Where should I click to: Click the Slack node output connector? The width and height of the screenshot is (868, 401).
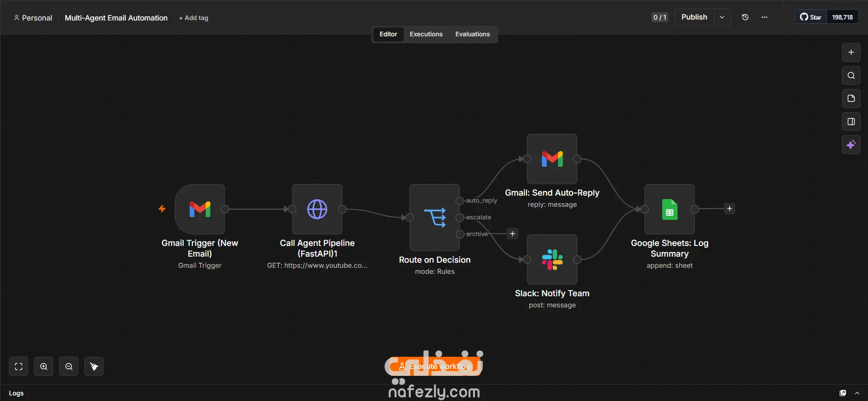[x=577, y=259]
